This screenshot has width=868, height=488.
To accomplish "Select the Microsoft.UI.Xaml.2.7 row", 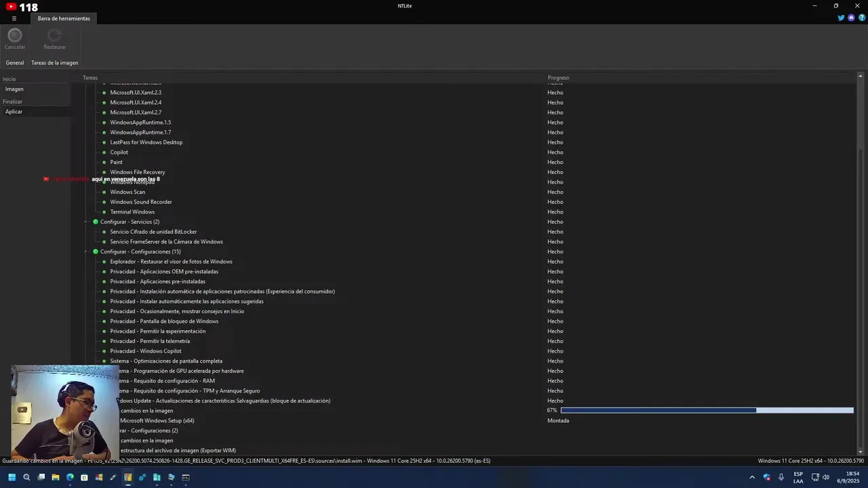I will (136, 113).
